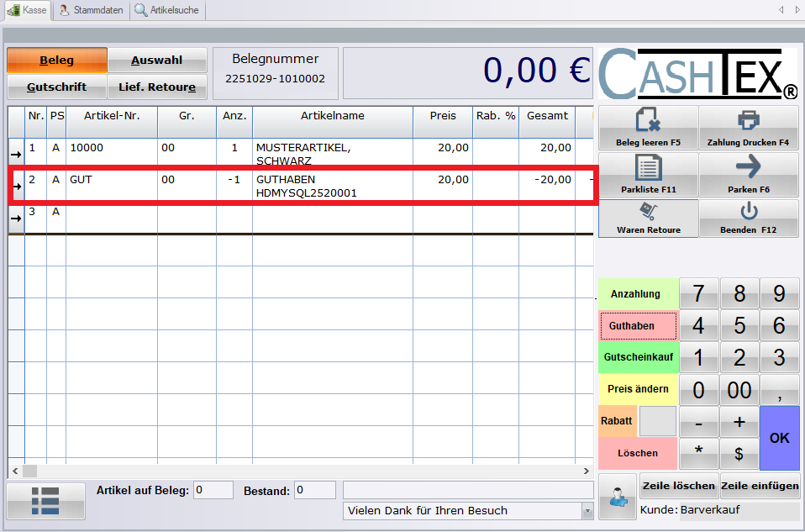This screenshot has height=532, width=805.
Task: Activate the Gutschrift mode button
Action: click(x=57, y=87)
